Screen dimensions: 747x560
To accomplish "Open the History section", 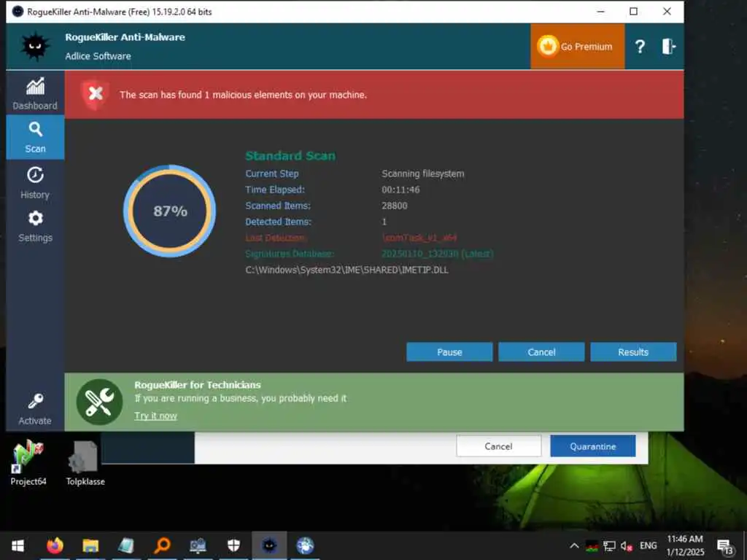I will coord(35,182).
